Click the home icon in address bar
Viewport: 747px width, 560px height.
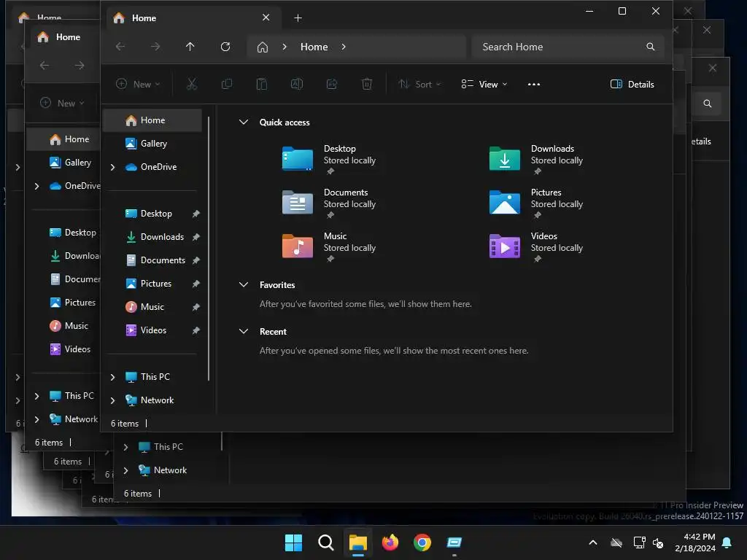263,47
